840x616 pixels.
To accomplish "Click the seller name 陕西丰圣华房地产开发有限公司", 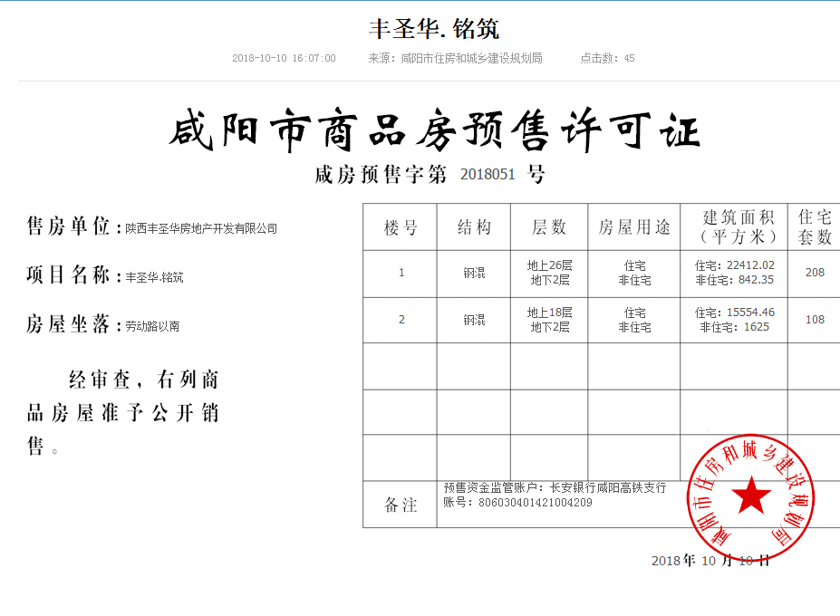I will point(201,228).
